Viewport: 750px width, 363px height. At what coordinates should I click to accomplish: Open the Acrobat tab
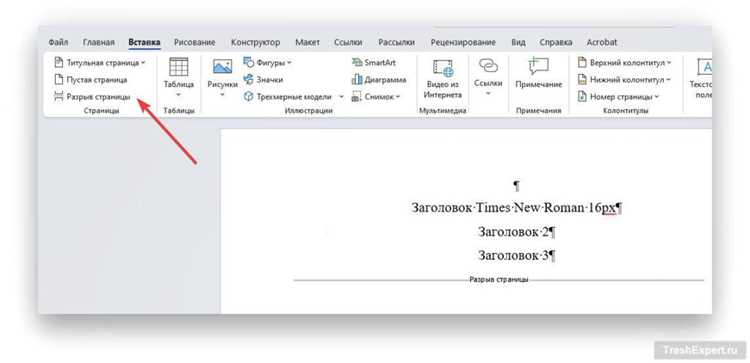click(x=602, y=42)
